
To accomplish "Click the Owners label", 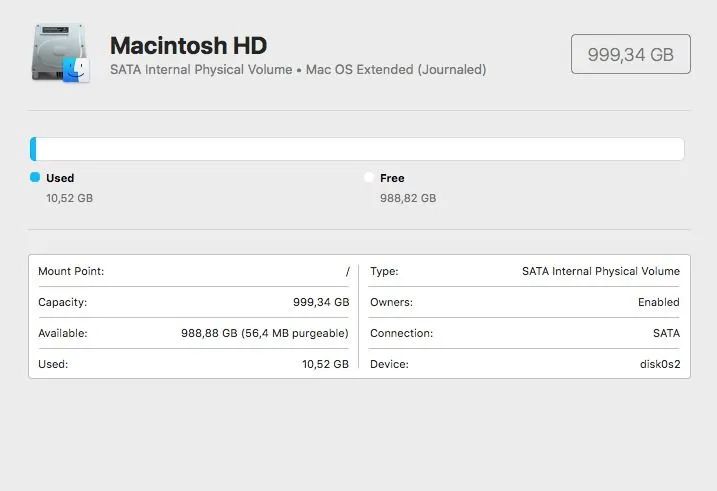I will pyautogui.click(x=391, y=302).
